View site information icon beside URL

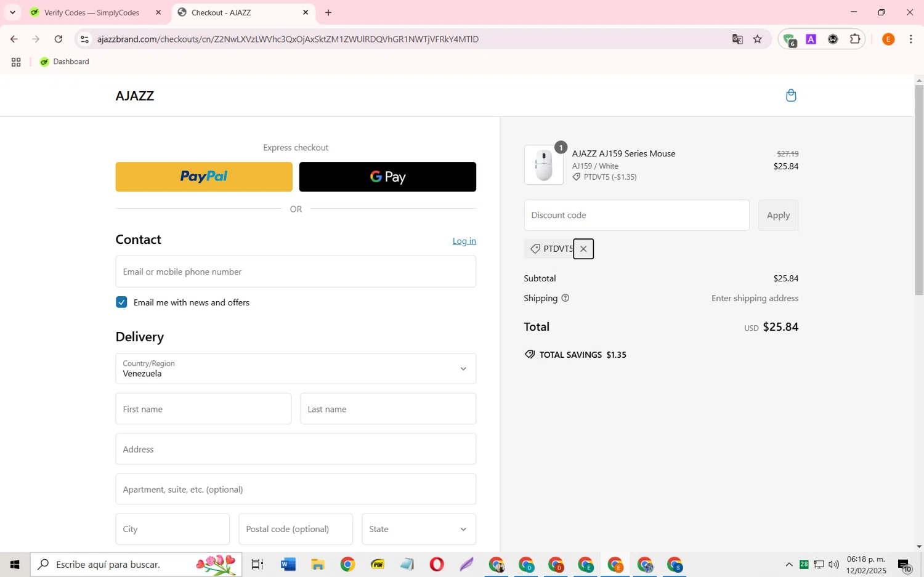tap(85, 39)
